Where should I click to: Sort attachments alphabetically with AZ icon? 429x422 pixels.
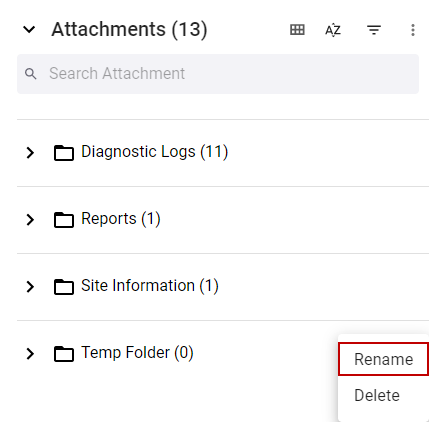(x=333, y=30)
